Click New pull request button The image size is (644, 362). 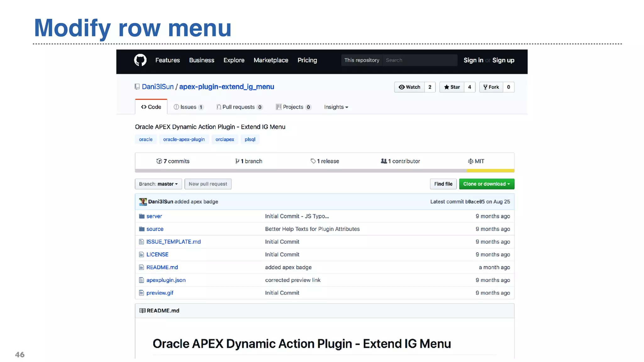(208, 184)
